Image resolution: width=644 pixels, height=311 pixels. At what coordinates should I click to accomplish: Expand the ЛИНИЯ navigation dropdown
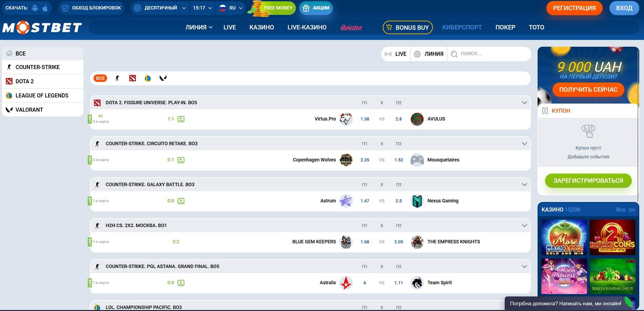pyautogui.click(x=199, y=27)
